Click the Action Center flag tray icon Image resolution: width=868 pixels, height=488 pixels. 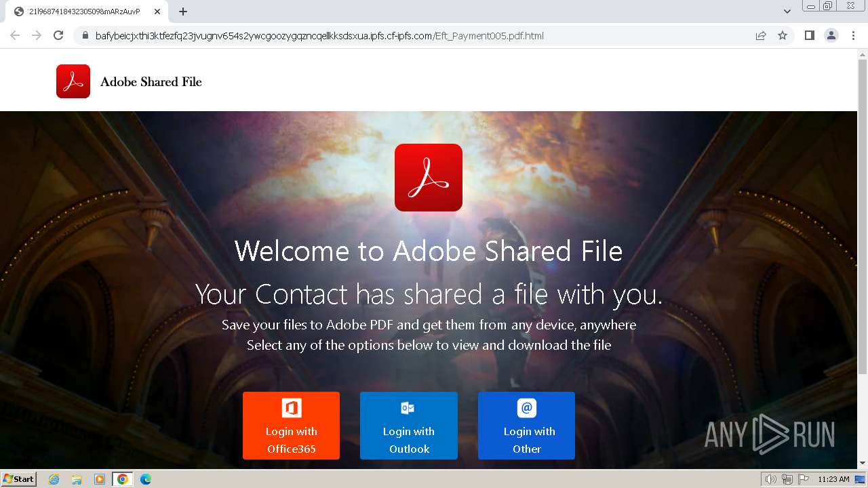[804, 479]
